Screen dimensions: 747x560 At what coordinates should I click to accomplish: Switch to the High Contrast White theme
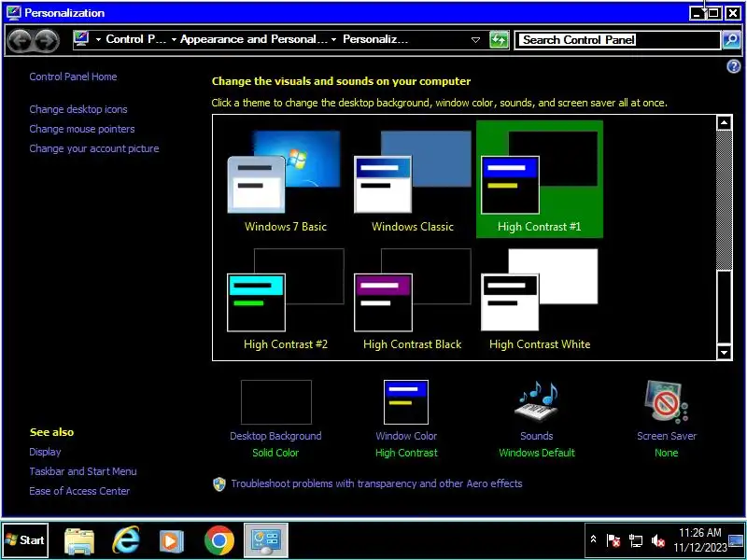pos(540,298)
